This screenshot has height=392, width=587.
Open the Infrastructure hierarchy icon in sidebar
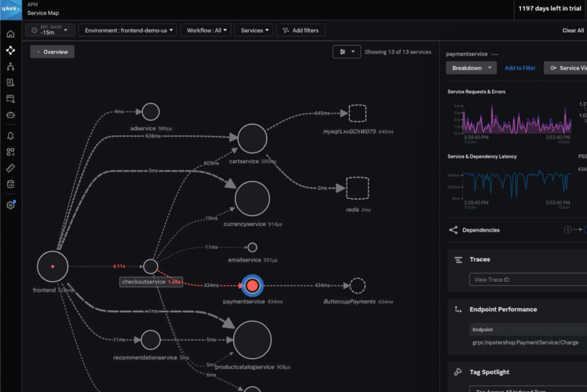[x=10, y=66]
